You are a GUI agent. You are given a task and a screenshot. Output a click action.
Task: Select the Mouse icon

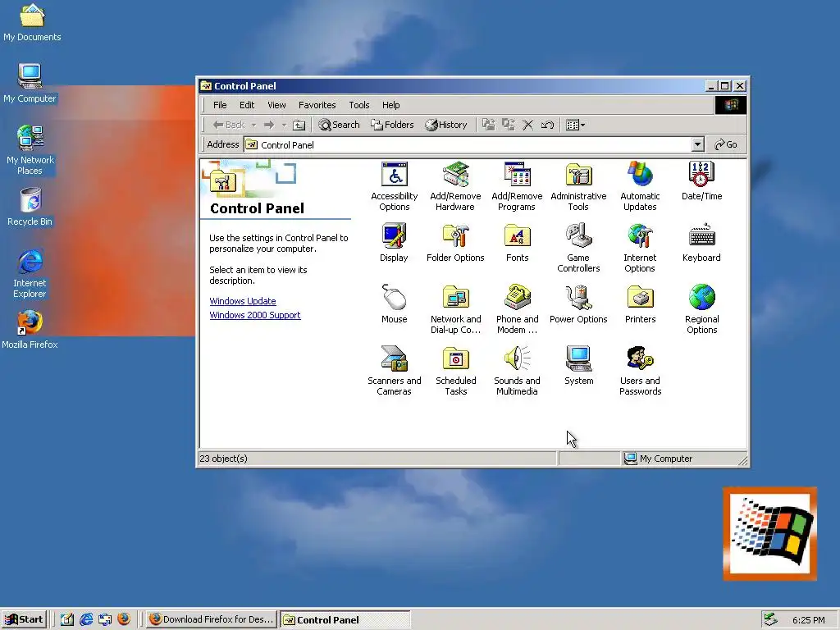395,304
